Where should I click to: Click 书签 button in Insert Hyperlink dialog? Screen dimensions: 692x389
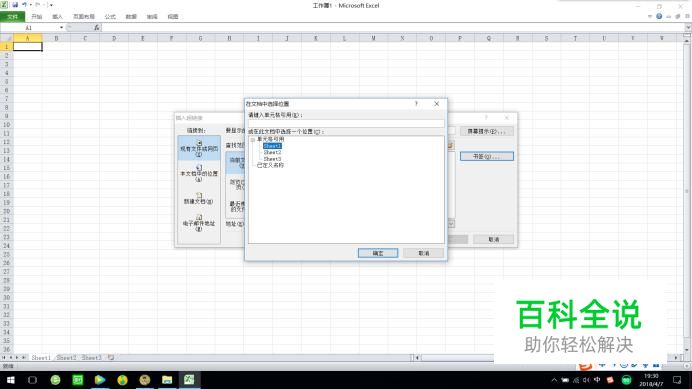pos(486,156)
